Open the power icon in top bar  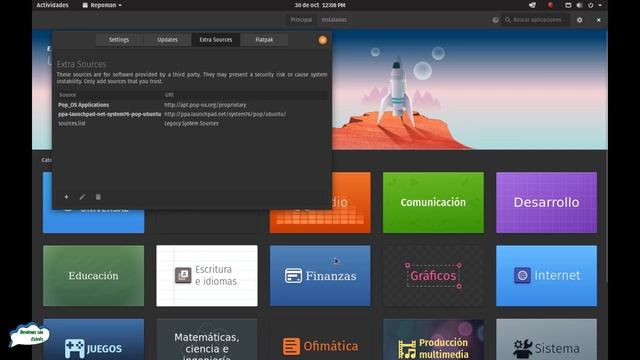pyautogui.click(x=590, y=5)
